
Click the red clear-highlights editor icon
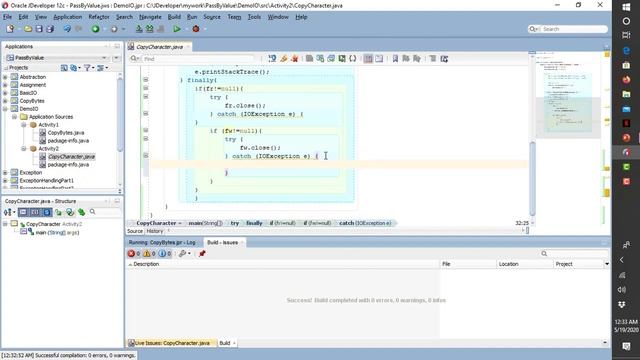294,59
